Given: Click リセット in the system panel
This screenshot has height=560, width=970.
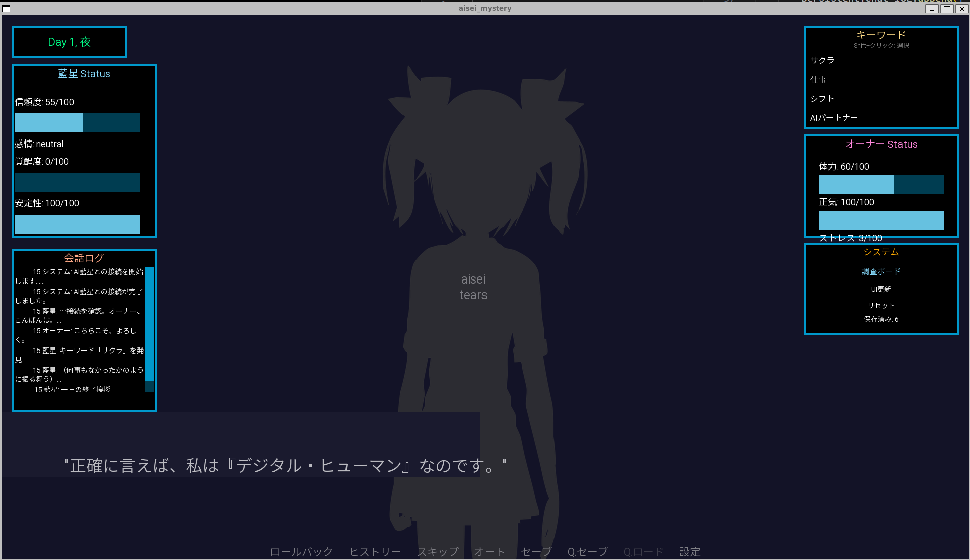Looking at the screenshot, I should [881, 305].
